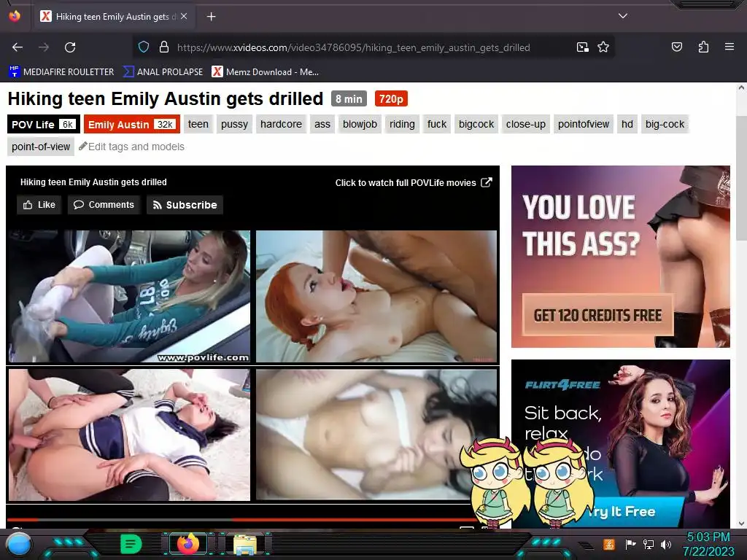Open the list all tabs chevron
Viewport: 747px width, 560px height.
pyautogui.click(x=623, y=16)
